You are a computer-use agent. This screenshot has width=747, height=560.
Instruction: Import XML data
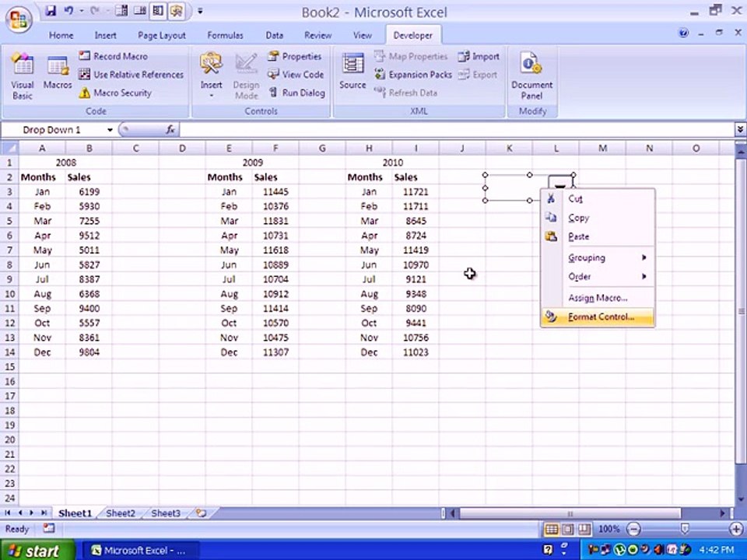pyautogui.click(x=479, y=56)
